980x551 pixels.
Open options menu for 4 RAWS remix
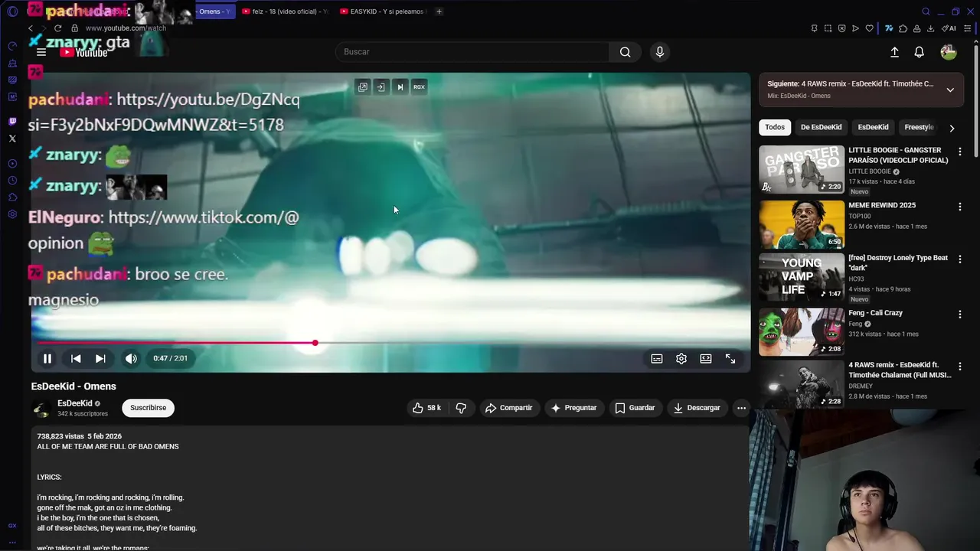959,367
